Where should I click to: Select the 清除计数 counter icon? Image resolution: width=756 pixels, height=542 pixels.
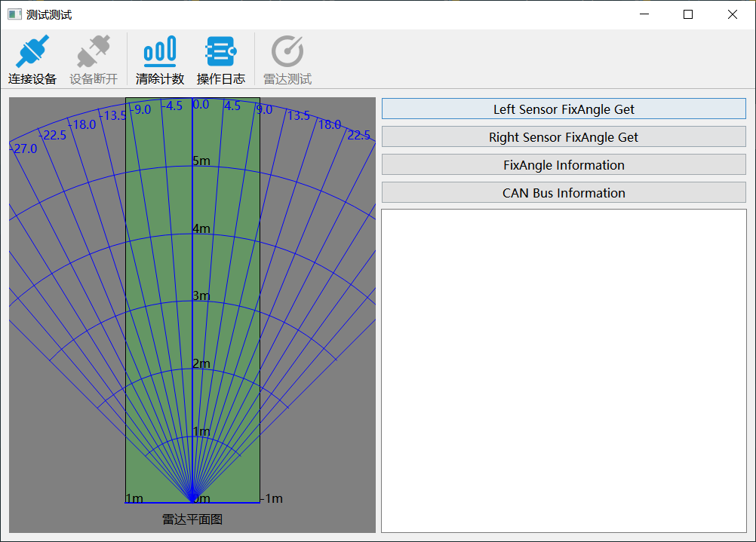point(160,51)
